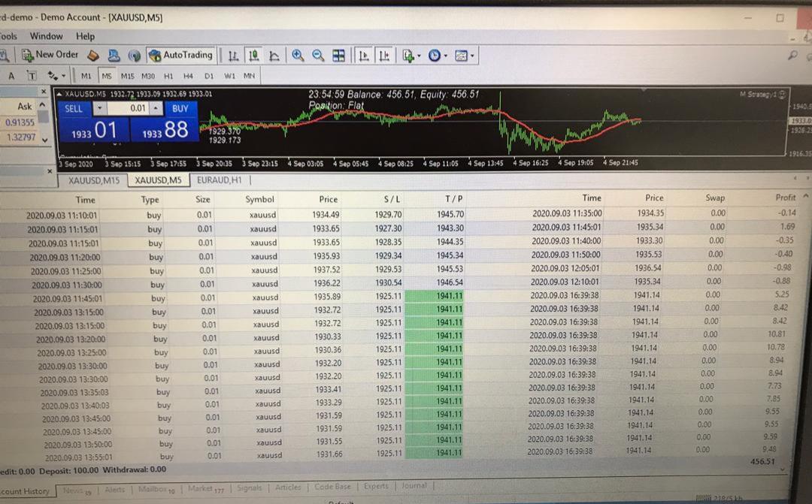Switch timeframe to W1
Screen dimensions: 812x504
[229, 76]
